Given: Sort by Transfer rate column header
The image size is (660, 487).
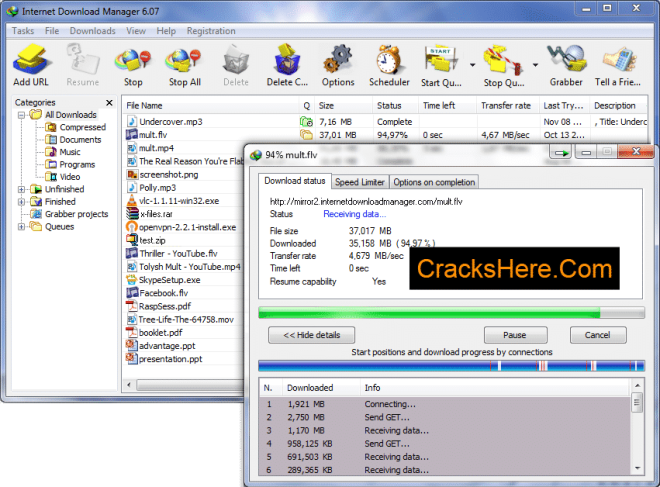Looking at the screenshot, I should tap(508, 106).
